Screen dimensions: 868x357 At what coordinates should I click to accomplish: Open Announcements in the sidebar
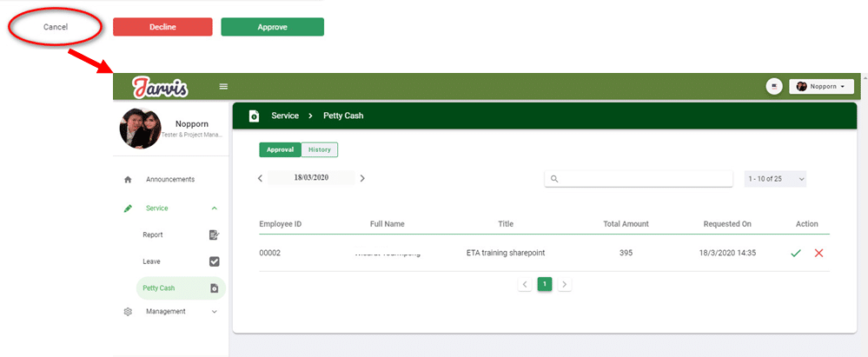pos(169,179)
